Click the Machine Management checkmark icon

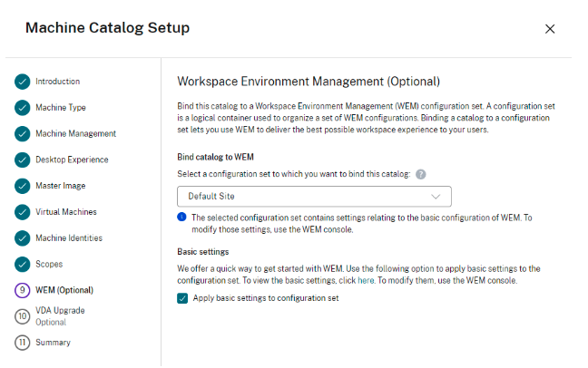(x=22, y=134)
